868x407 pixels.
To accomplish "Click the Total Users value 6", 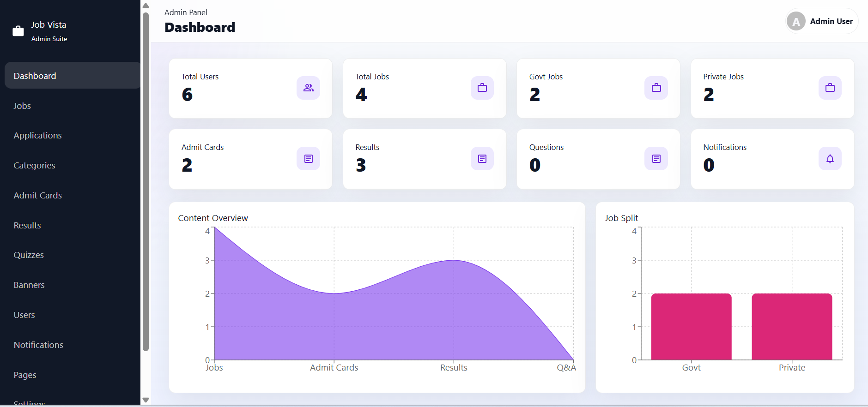I will click(187, 95).
